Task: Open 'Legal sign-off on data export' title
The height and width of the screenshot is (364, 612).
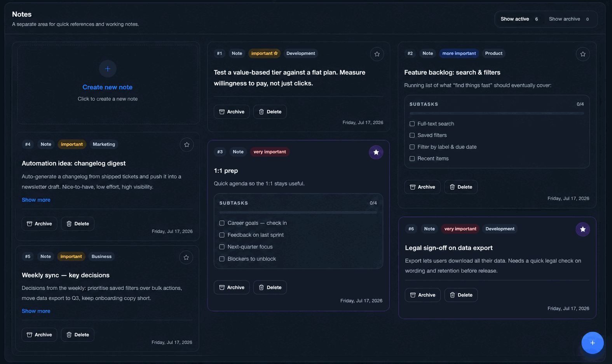Action: [x=449, y=248]
